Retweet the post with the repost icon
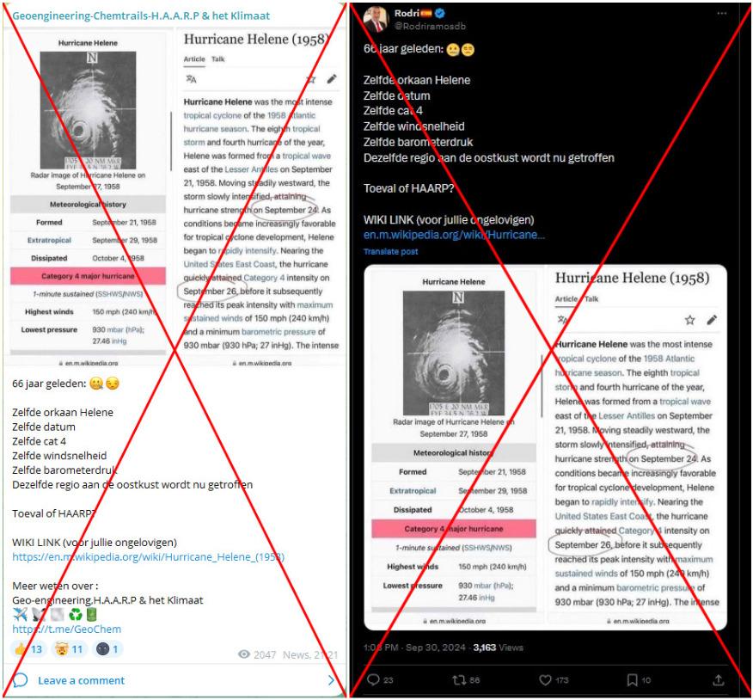 pos(459,680)
